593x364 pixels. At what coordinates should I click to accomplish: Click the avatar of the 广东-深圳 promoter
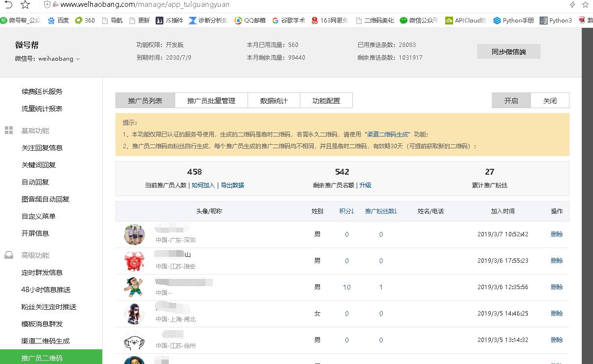[134, 235]
